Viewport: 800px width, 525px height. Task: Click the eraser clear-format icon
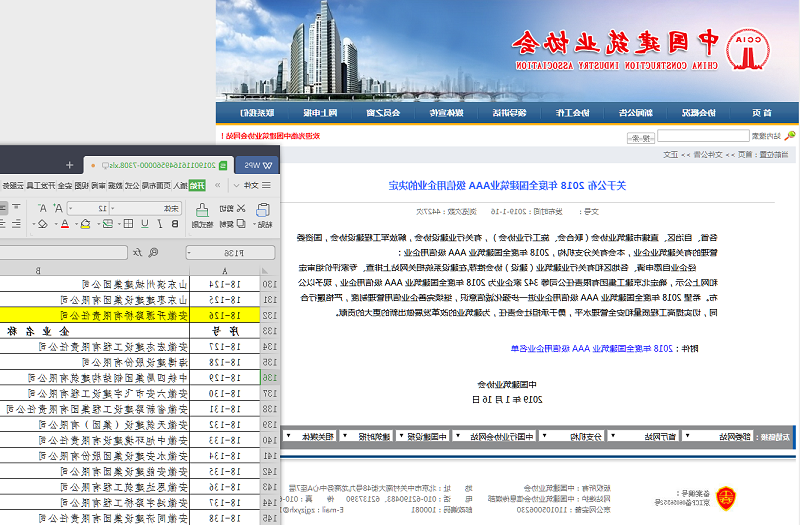[43, 223]
